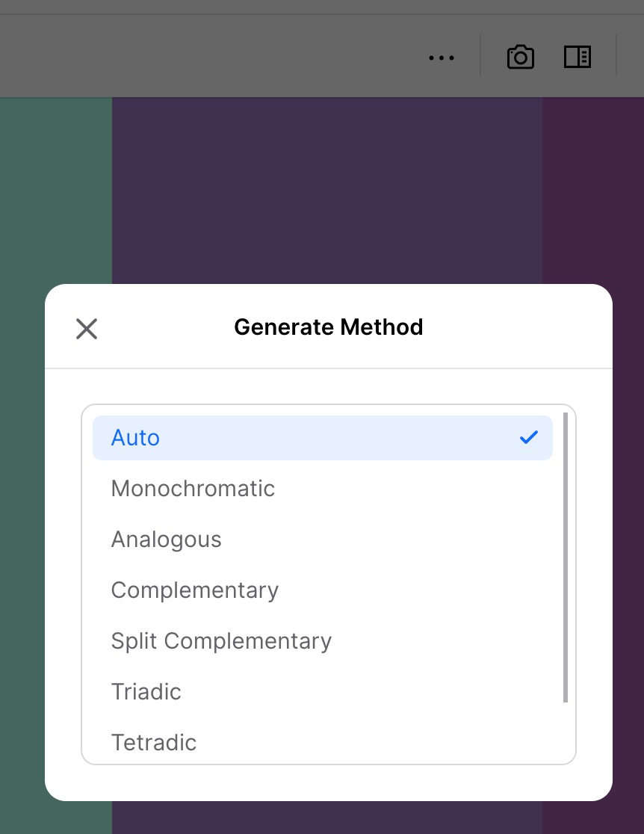Click the blue checkmark beside Auto
The width and height of the screenshot is (644, 834).
(528, 437)
